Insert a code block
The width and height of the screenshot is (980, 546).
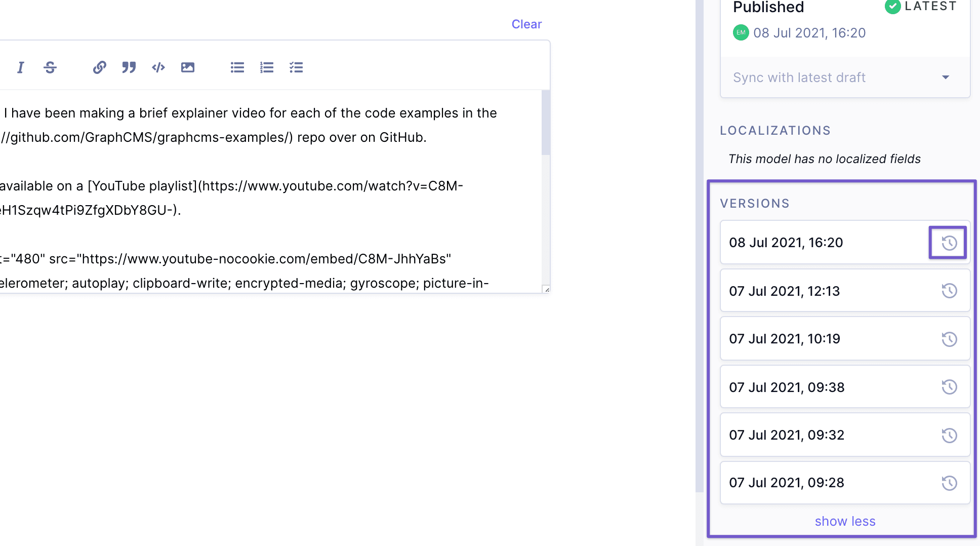(158, 67)
